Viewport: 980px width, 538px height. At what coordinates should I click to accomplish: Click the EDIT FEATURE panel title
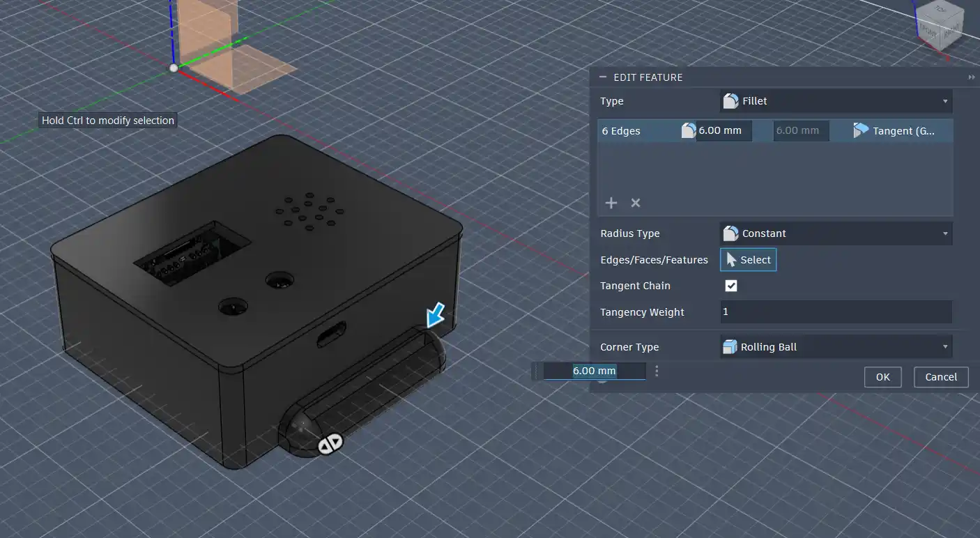point(648,77)
